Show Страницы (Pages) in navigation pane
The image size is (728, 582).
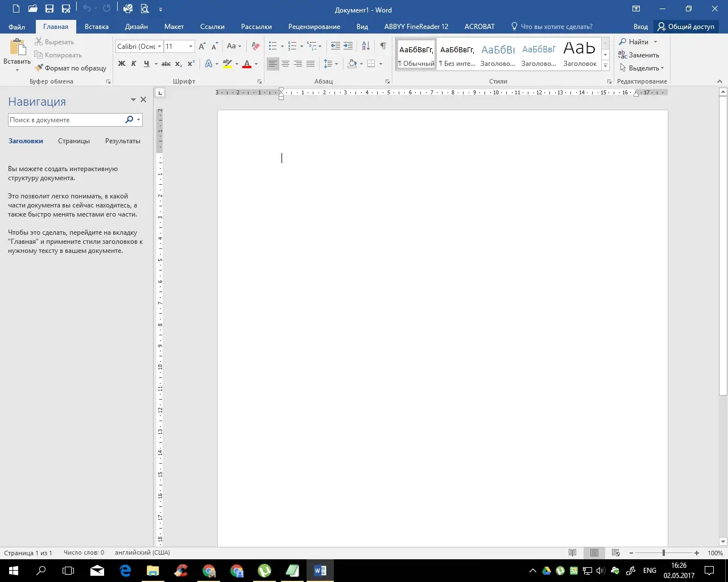(74, 141)
